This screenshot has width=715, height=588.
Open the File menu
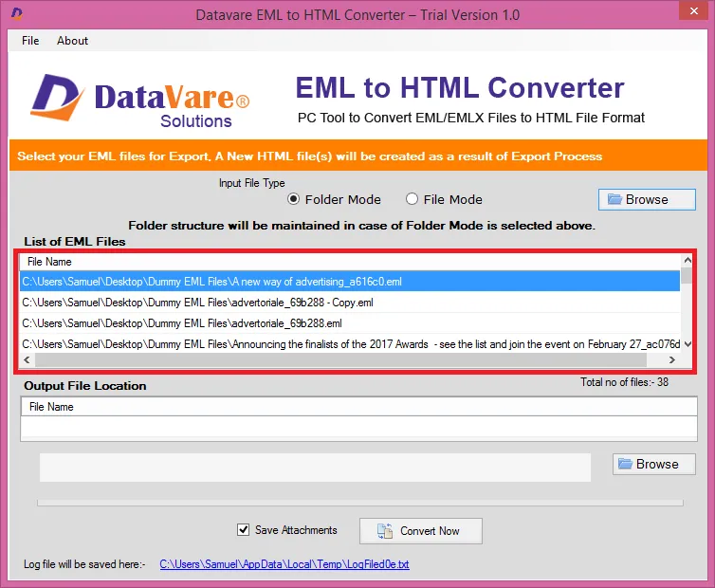pyautogui.click(x=30, y=41)
